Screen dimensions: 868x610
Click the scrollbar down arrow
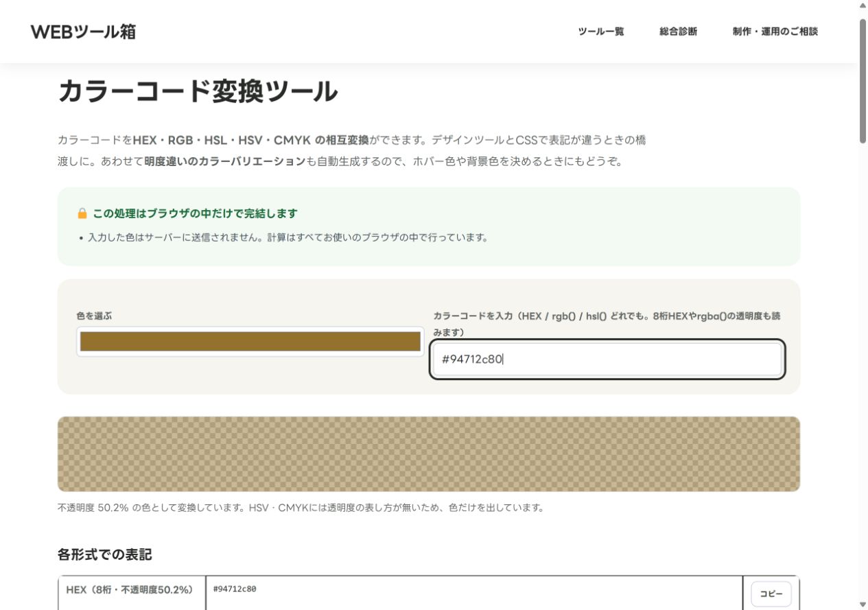[863, 605]
